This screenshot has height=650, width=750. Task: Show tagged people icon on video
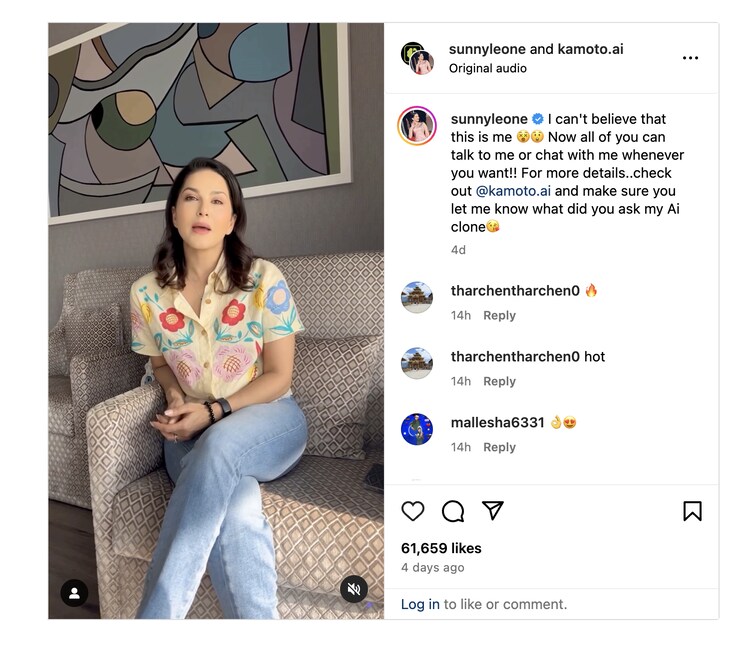click(74, 593)
